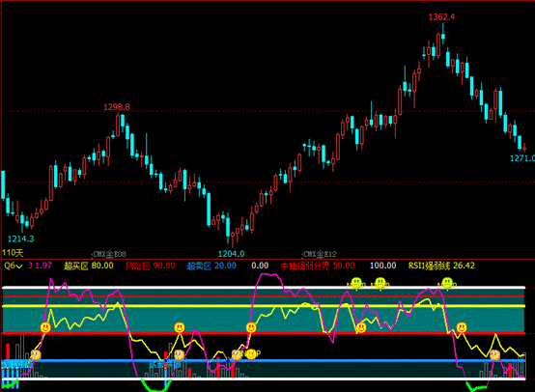Click the 风险区 90.00 parameter label
The image size is (535, 392).
(x=150, y=266)
